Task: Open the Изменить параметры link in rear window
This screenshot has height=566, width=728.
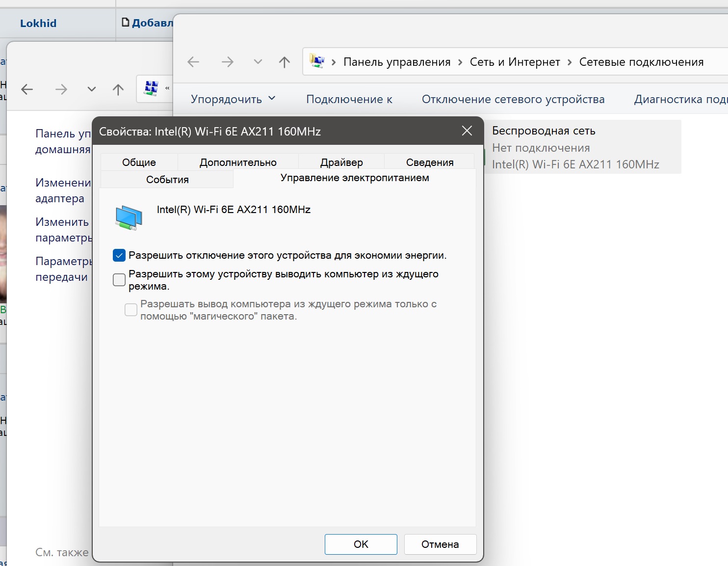Action: click(64, 230)
